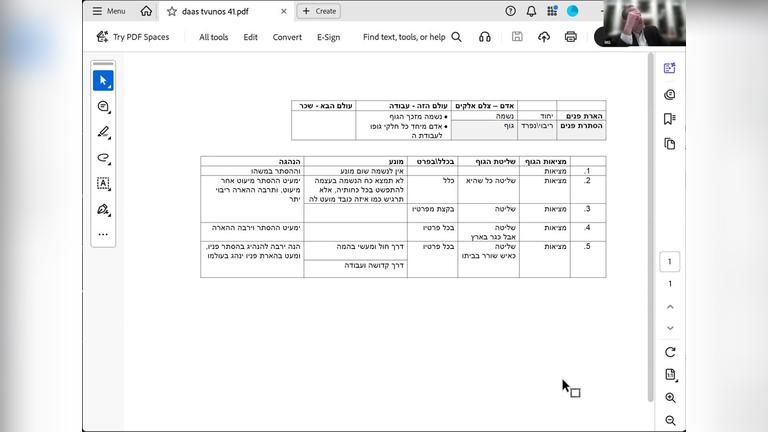
Task: Rotate the page view clockwise
Action: pyautogui.click(x=670, y=352)
